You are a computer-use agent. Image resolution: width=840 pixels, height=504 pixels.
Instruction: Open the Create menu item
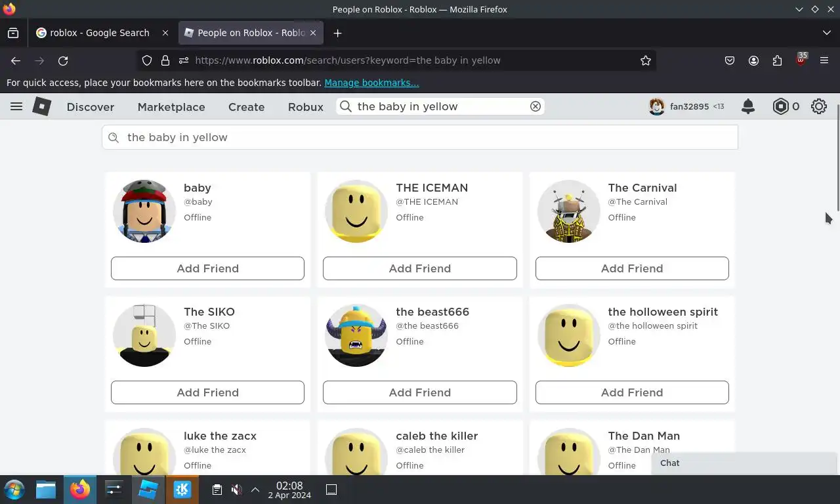(x=246, y=107)
